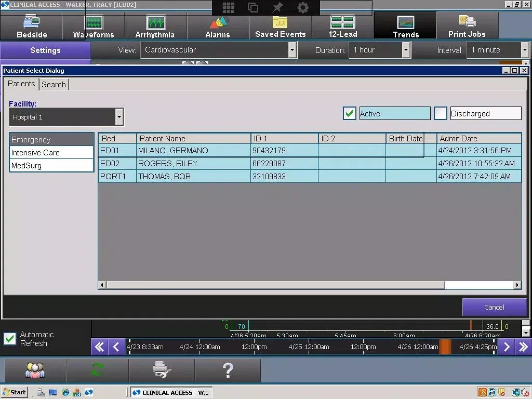Open Print Jobs
532x399 pixels.
(467, 26)
